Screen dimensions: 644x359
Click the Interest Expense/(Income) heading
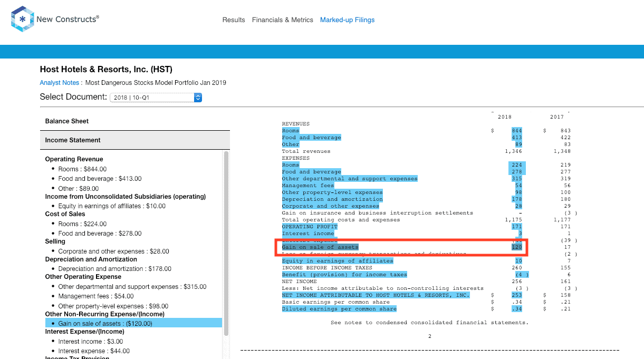click(85, 332)
